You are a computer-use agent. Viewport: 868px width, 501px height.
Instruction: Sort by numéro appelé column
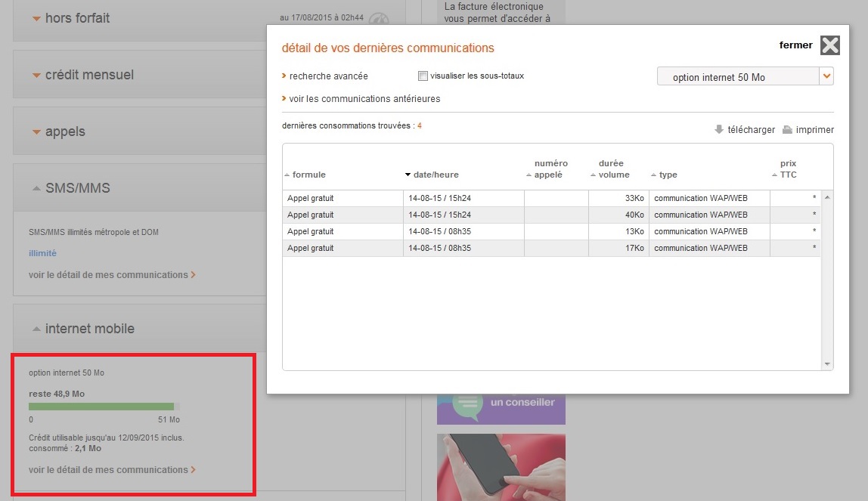point(529,175)
